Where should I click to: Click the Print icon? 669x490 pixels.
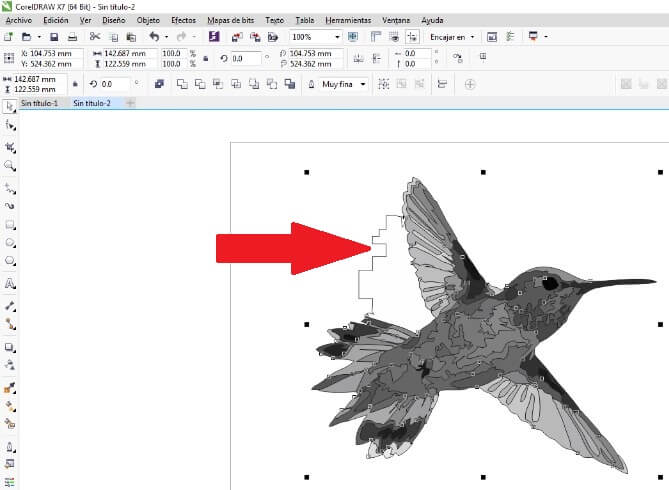pos(73,37)
